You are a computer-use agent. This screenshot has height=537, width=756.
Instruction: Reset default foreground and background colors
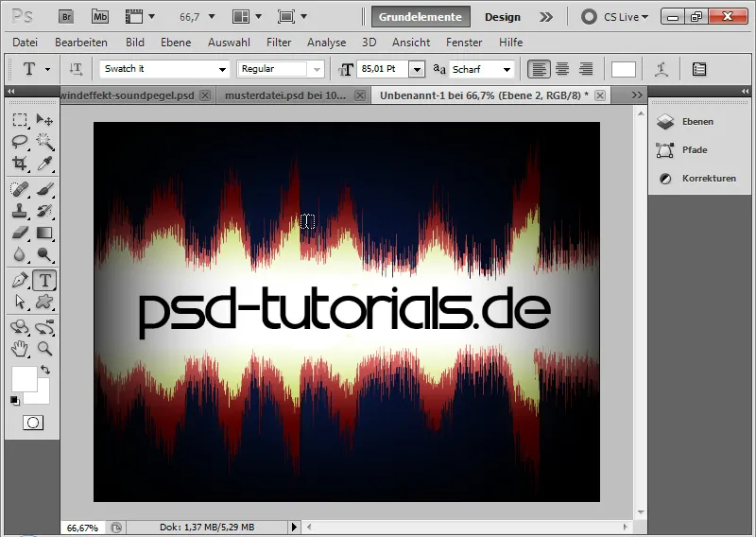click(x=15, y=401)
